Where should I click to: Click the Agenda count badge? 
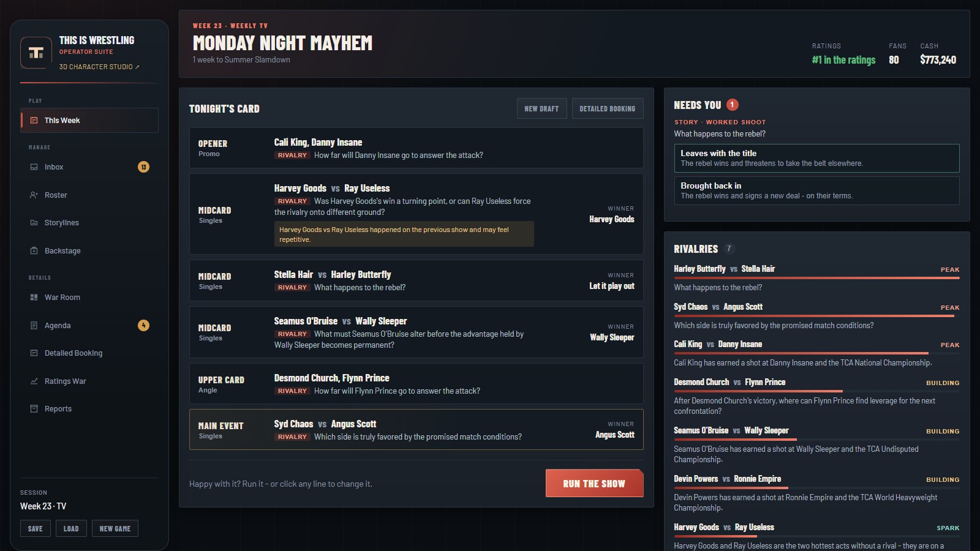[143, 326]
